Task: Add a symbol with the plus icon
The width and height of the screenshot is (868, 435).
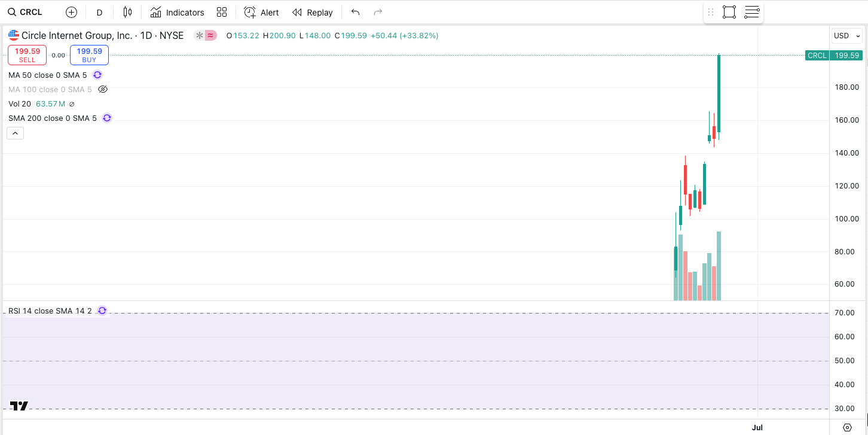Action: (x=71, y=12)
